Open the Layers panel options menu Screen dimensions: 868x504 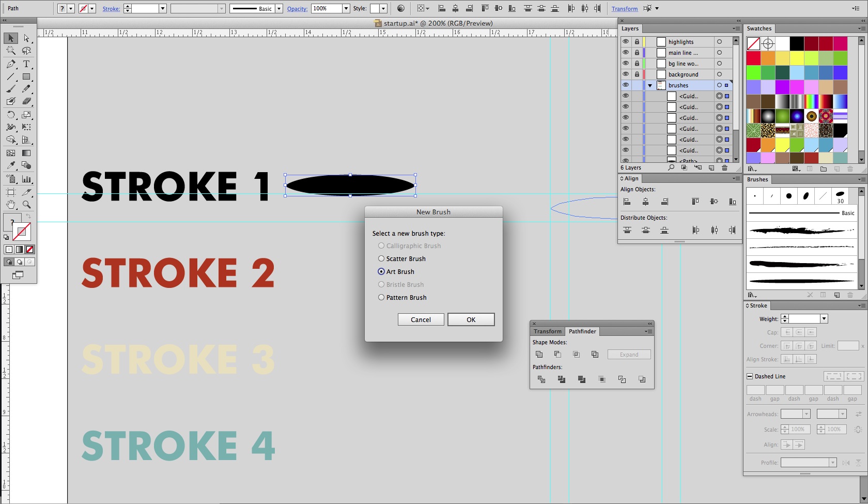(736, 28)
